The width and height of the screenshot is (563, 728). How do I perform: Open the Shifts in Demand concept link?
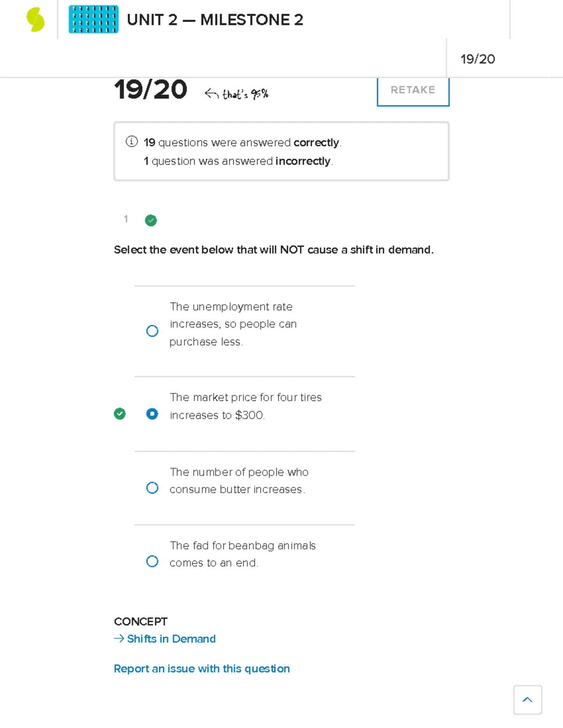tap(171, 638)
